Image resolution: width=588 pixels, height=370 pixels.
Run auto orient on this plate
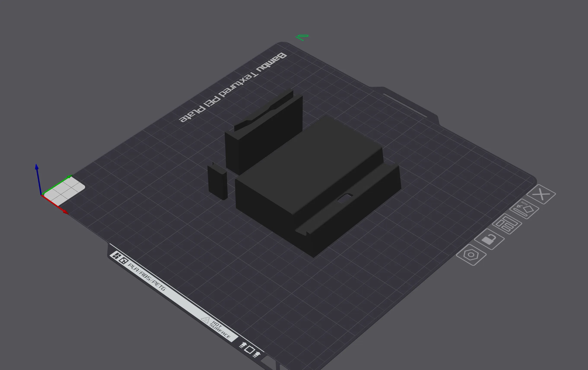tap(524, 209)
